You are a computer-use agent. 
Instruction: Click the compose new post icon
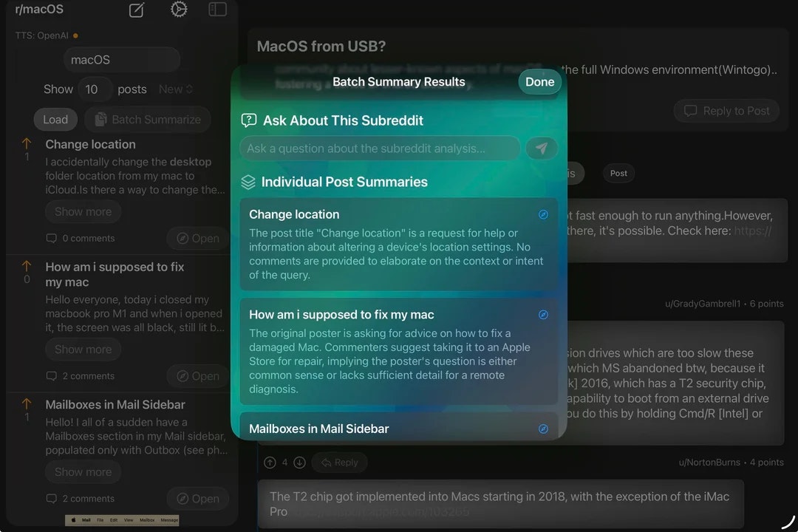coord(137,10)
